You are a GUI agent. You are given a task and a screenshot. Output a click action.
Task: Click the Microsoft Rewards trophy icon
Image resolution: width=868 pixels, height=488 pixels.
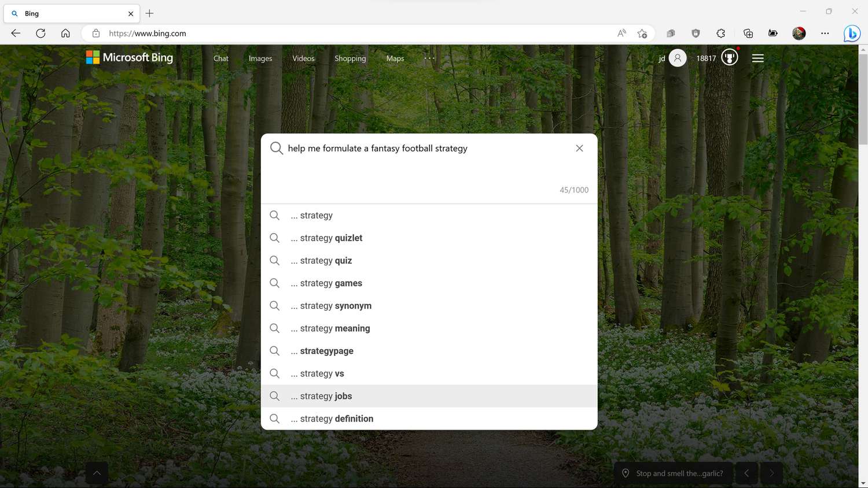(730, 58)
